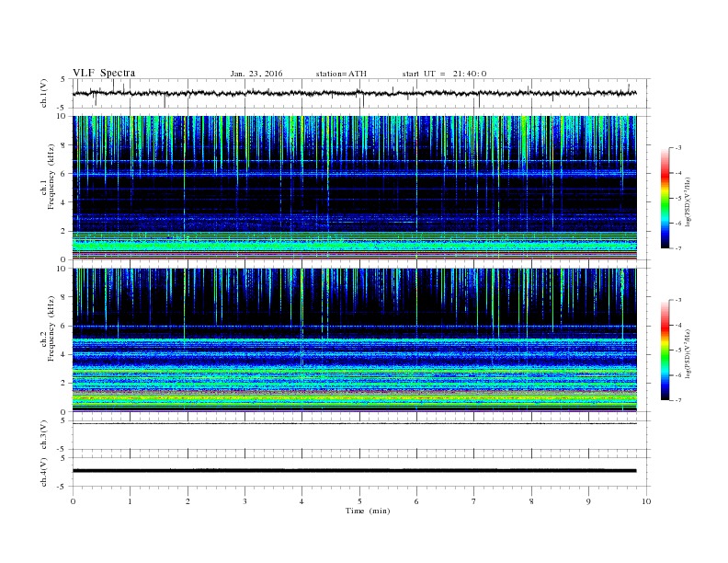Click the "-7" label on ch.2 colorbar
The image size is (728, 563).
pos(678,400)
